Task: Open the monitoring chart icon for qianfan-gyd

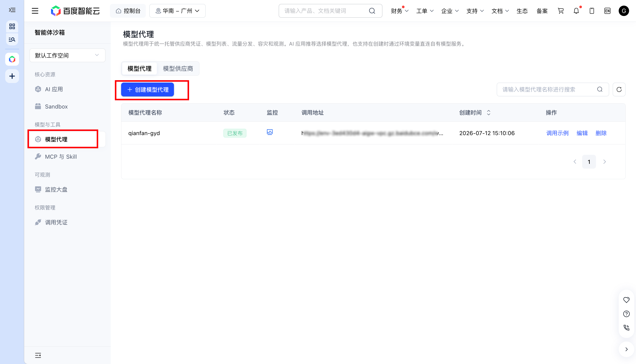Action: click(x=270, y=132)
